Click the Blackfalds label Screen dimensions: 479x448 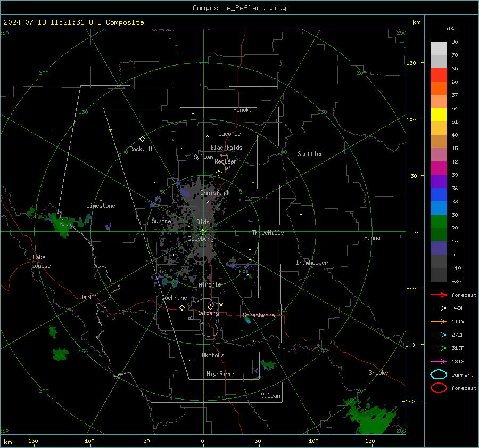[226, 148]
